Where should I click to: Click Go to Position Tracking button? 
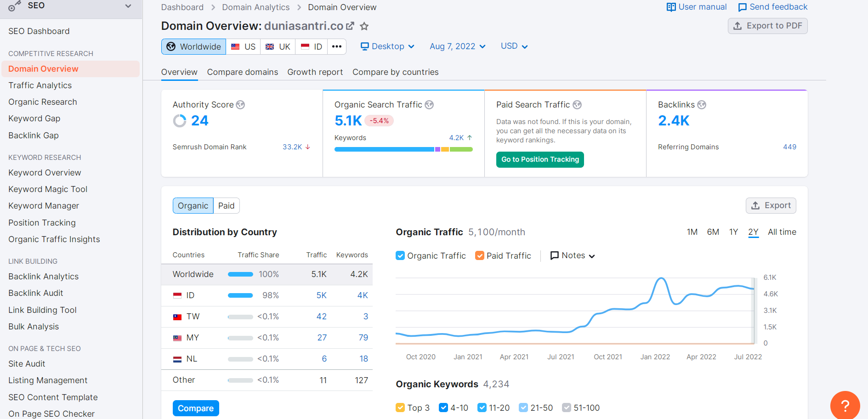click(x=540, y=159)
